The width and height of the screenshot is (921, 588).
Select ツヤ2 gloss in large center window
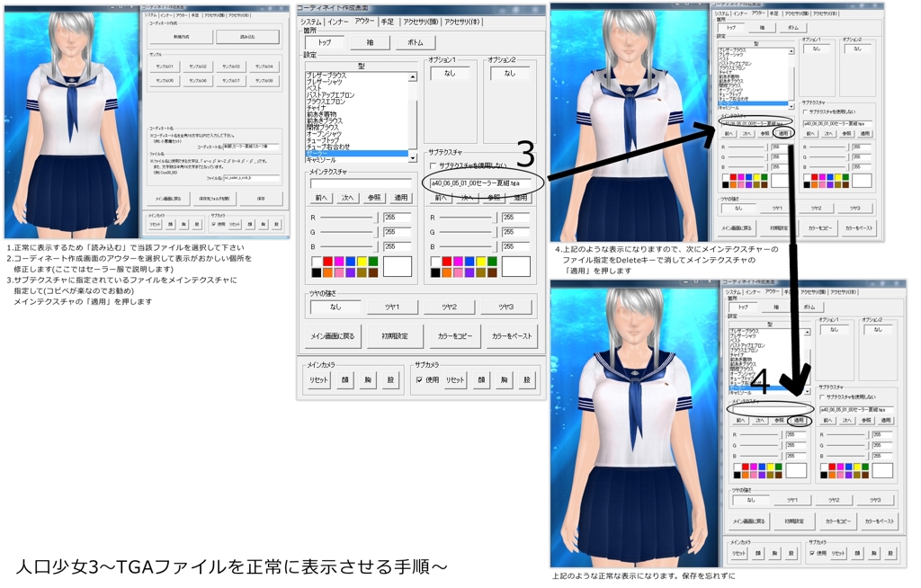point(450,307)
